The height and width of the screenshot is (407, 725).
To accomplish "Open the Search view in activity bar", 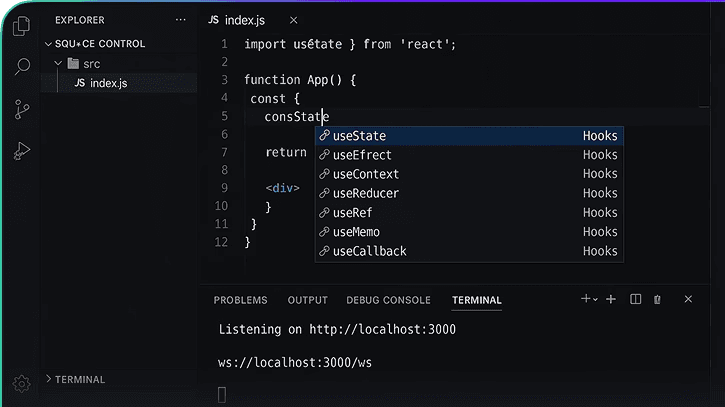I will click(x=22, y=67).
